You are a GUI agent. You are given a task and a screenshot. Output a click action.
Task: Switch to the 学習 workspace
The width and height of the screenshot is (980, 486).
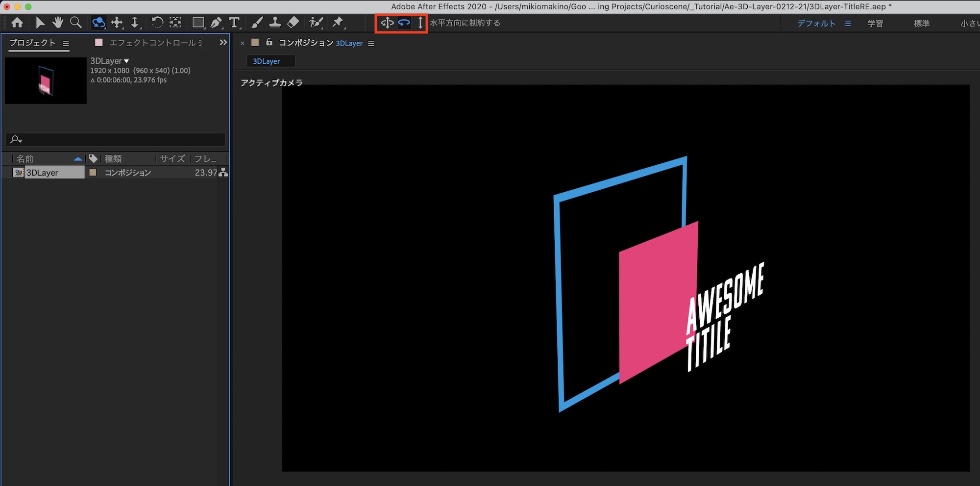pyautogui.click(x=875, y=24)
